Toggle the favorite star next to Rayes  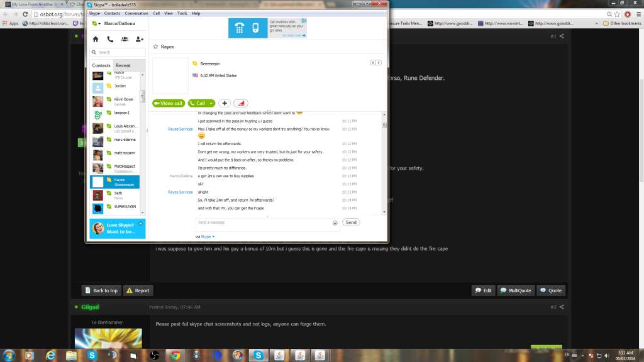[155, 47]
